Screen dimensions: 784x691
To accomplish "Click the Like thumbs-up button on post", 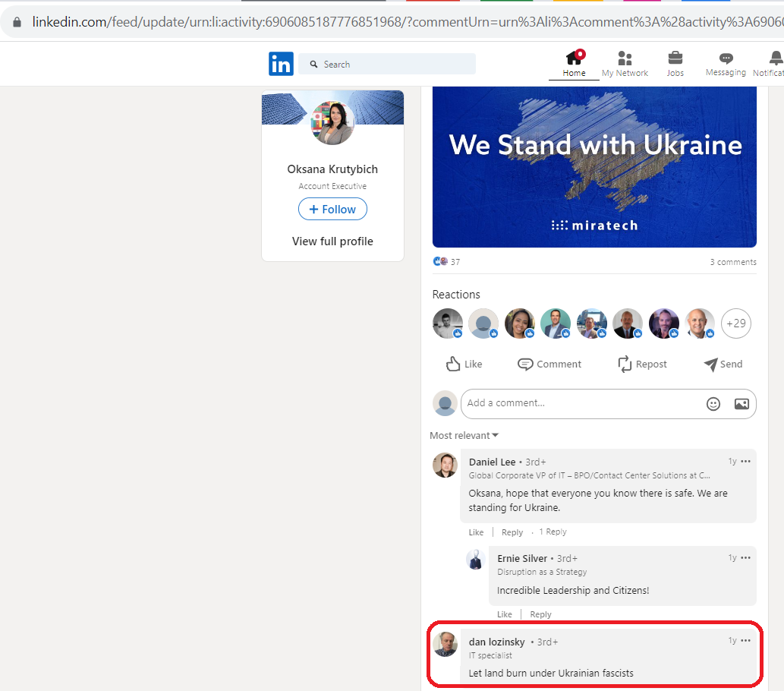I will (x=464, y=364).
